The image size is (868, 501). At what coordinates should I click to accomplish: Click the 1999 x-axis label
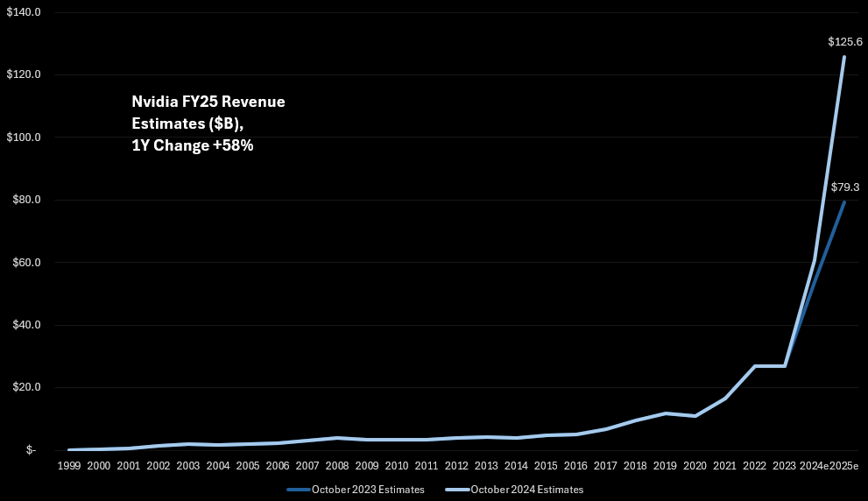(x=68, y=466)
